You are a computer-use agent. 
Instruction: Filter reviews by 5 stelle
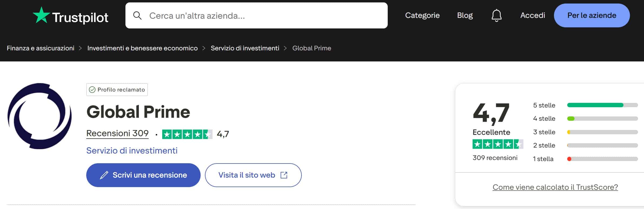[x=544, y=105]
